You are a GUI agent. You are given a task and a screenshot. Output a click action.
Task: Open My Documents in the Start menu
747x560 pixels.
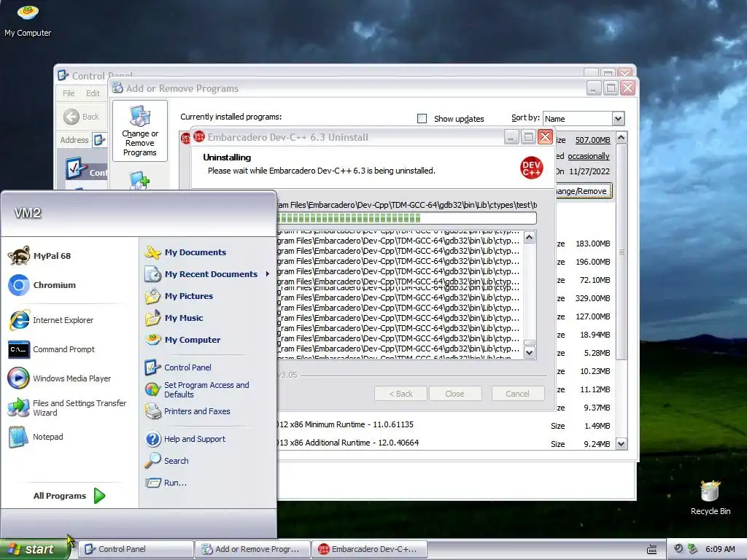click(186, 252)
